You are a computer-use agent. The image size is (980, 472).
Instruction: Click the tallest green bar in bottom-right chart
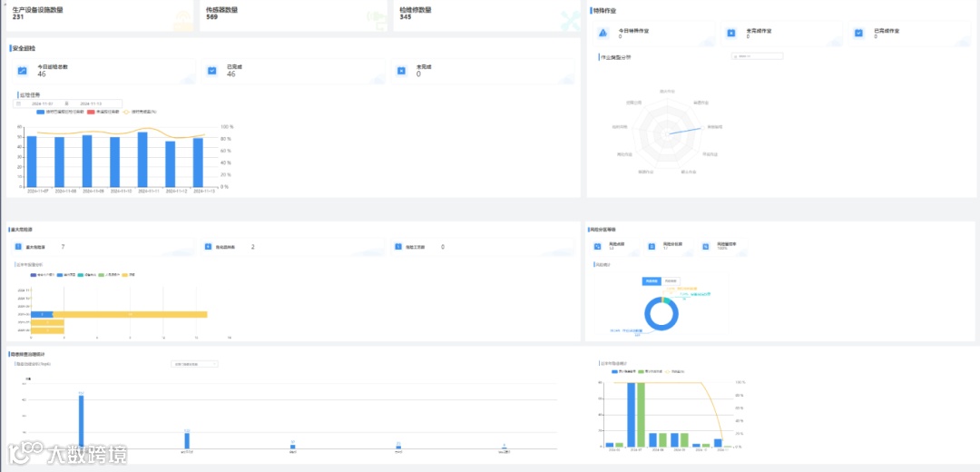642,415
